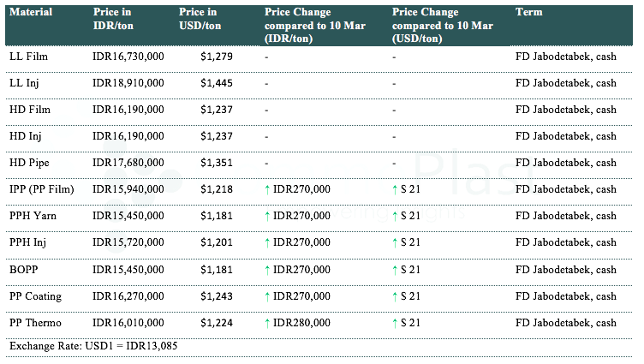Click the green arrow before IDR280,000
Screen dimensions: 644x364
tap(268, 323)
